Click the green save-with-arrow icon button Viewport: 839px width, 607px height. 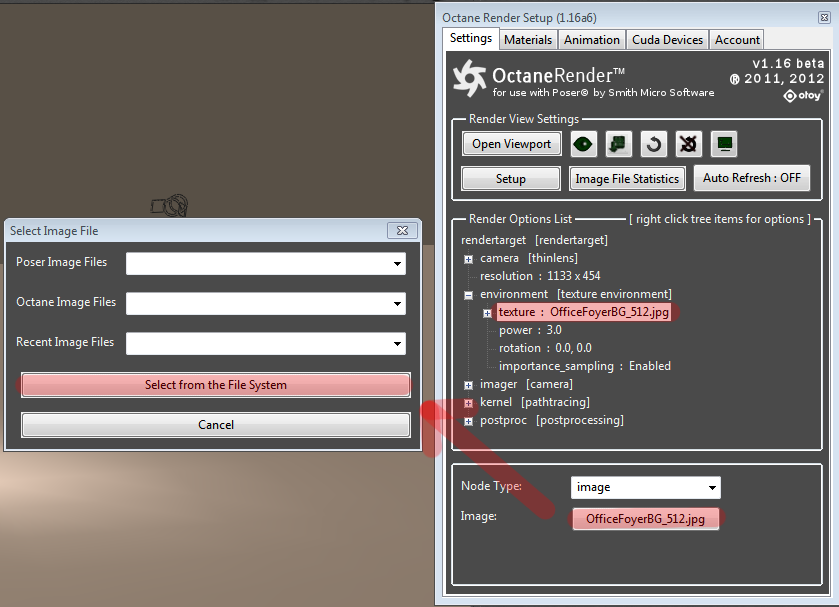(x=619, y=144)
